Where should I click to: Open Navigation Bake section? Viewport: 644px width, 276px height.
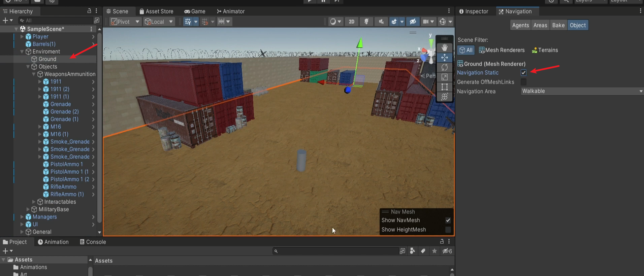point(558,25)
